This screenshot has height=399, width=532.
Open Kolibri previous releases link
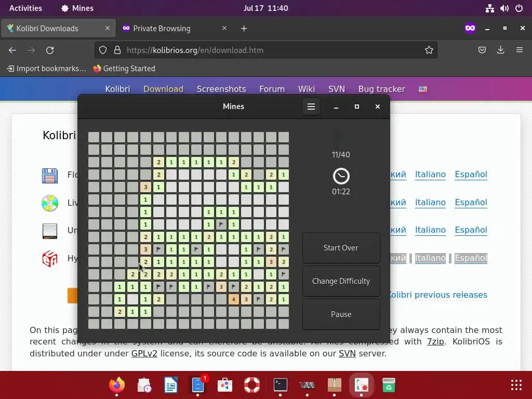pos(438,295)
